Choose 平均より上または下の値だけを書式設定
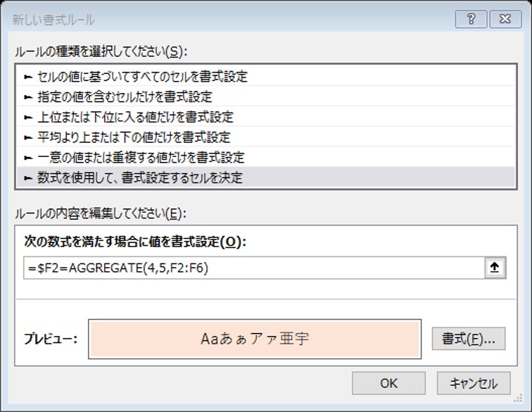 [x=266, y=137]
